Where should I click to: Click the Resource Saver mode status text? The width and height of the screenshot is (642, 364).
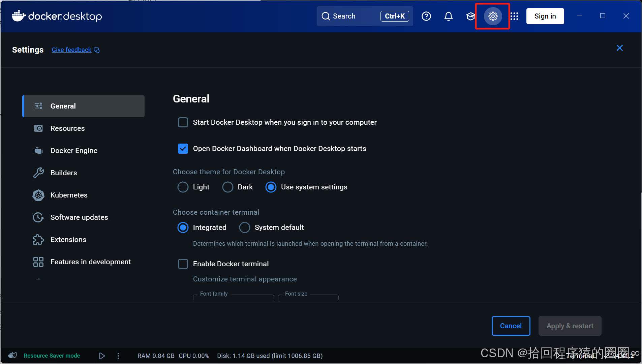(x=52, y=356)
